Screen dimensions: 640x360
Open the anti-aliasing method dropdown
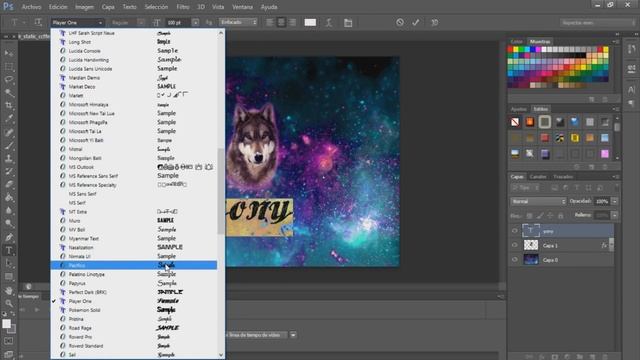239,22
